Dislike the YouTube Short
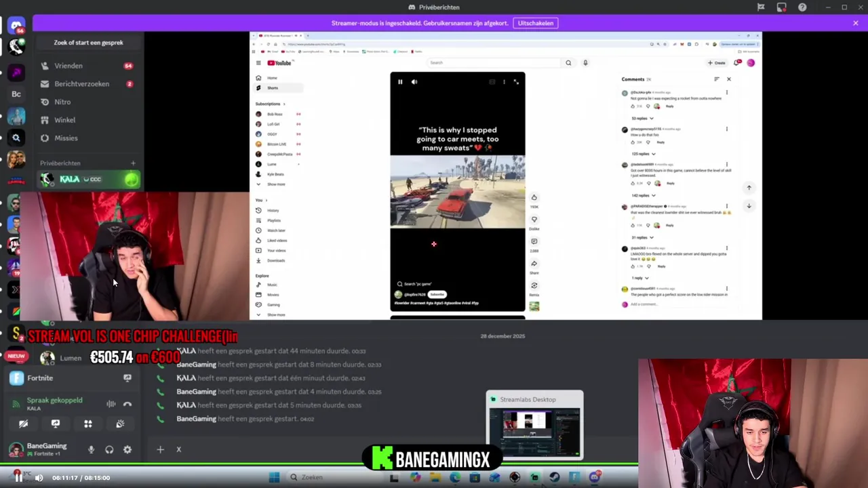Screen dimensions: 868x488 click(x=534, y=220)
